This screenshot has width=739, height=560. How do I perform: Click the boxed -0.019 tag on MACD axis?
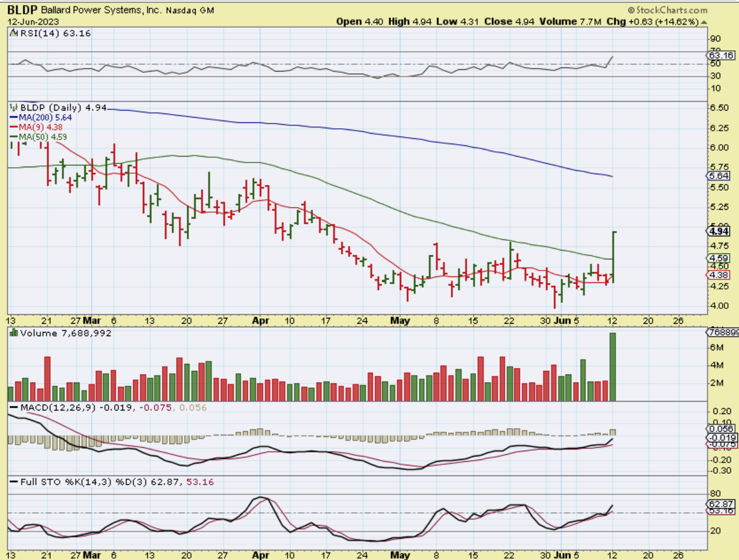pos(722,437)
